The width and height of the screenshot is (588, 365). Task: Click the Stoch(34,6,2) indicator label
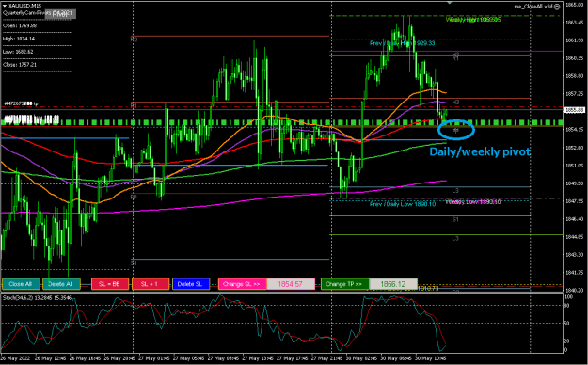37,298
